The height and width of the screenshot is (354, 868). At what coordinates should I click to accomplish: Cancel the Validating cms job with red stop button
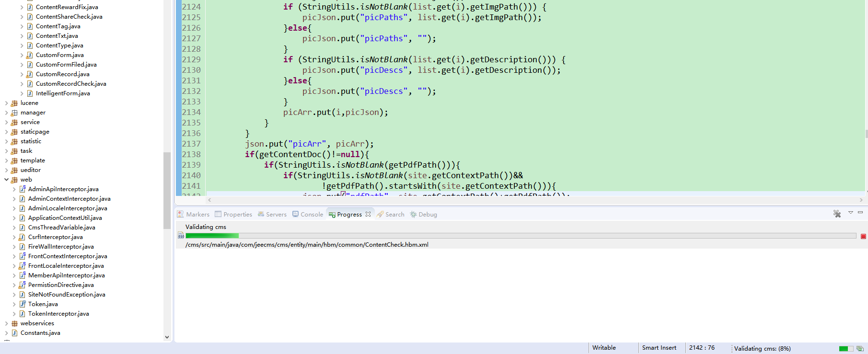(863, 236)
